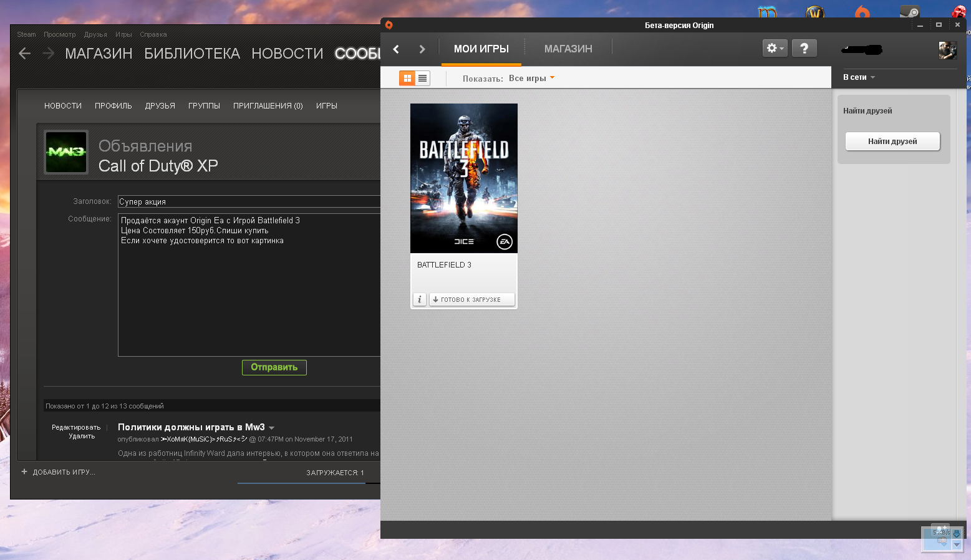Screen dimensions: 971x560
Task: Open the Origin desktop shortcut icon
Action: (x=862, y=11)
